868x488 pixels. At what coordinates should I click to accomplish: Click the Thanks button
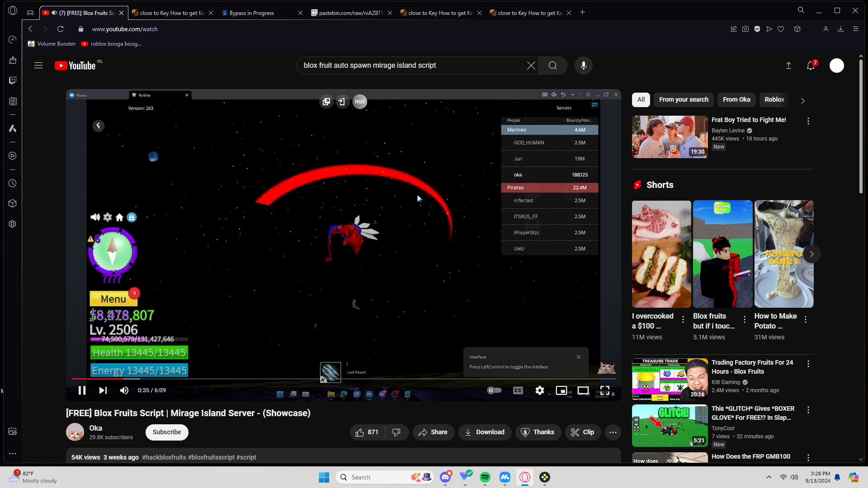(x=538, y=432)
